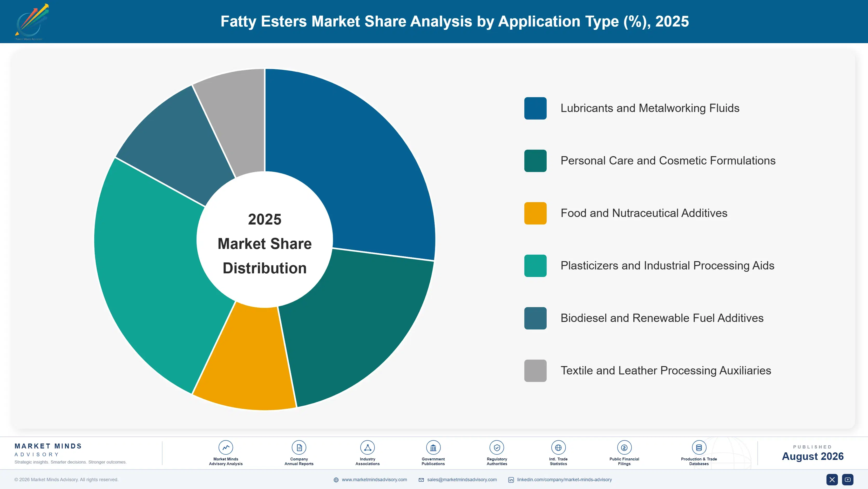
Task: Click the '2025 Market Share Distribution' center label
Action: tap(265, 244)
